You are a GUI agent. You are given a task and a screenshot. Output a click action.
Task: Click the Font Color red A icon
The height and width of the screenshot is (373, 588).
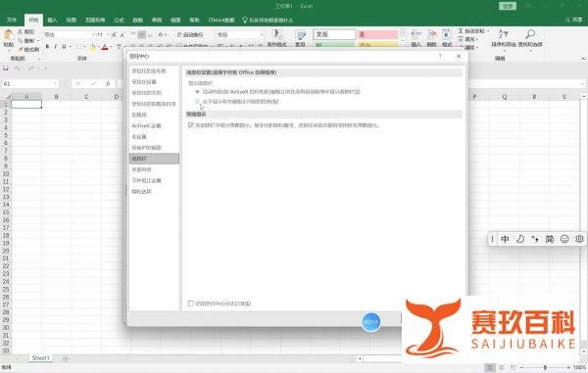(105, 47)
